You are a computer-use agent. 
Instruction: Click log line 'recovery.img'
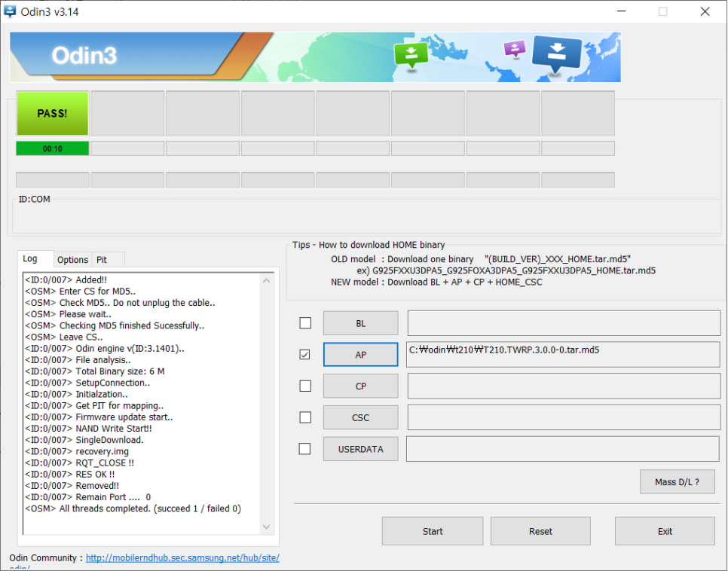(x=77, y=451)
